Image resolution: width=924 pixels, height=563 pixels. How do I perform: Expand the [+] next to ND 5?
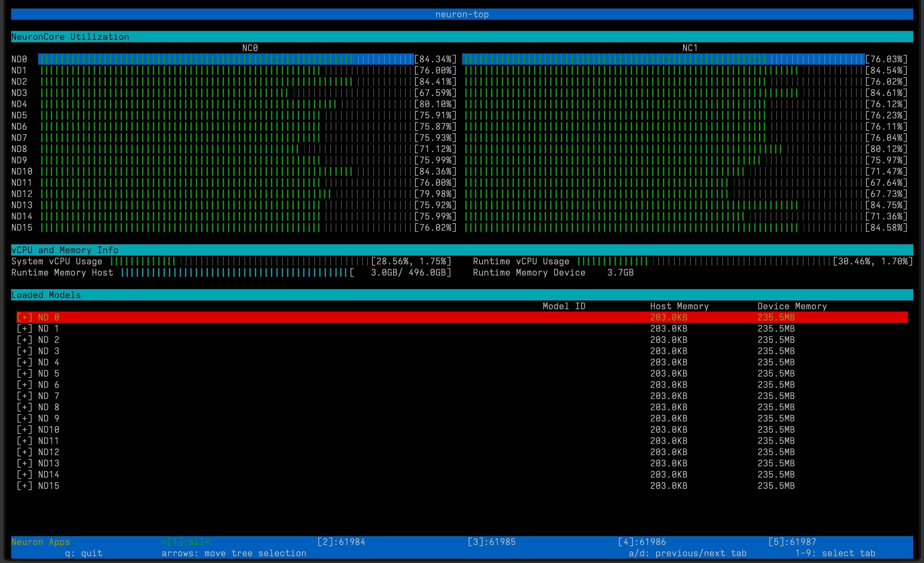24,374
